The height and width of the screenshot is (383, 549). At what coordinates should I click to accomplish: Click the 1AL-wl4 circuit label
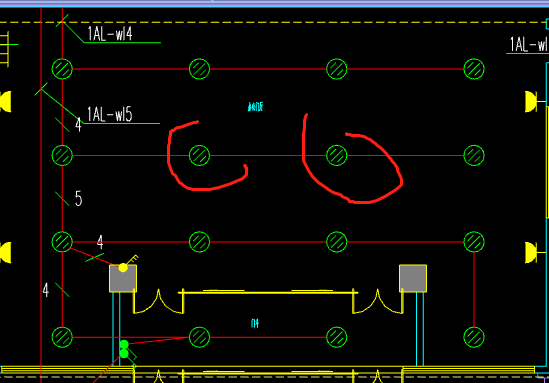click(110, 34)
